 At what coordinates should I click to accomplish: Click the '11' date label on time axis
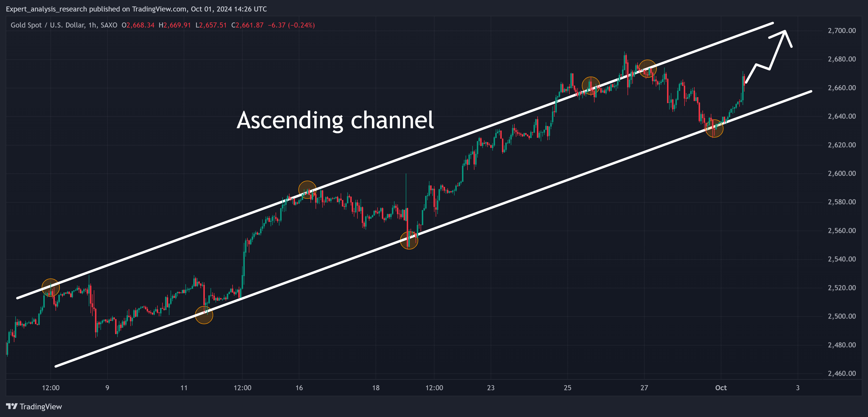point(184,388)
